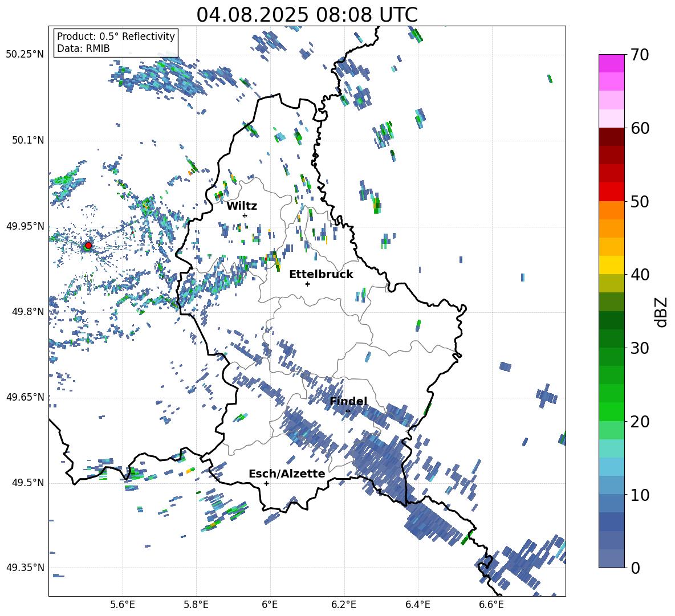Click the 40 colorbar tick label

(640, 275)
